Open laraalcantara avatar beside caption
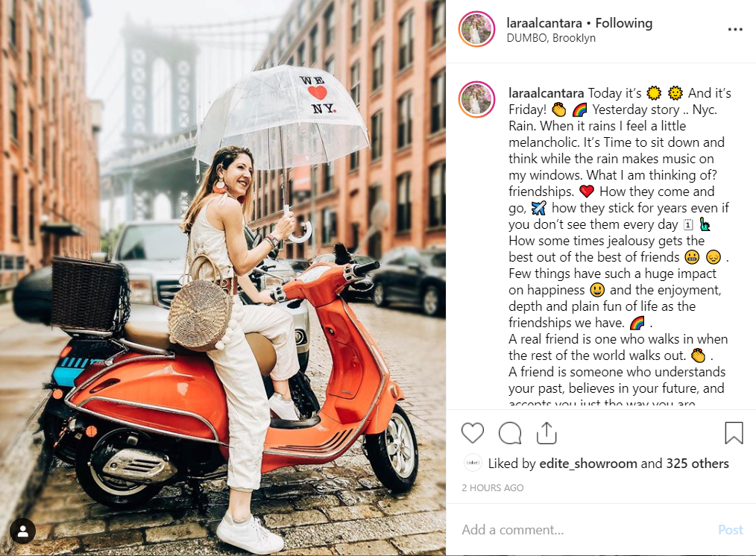Screen dimensions: 756x556 (476, 99)
